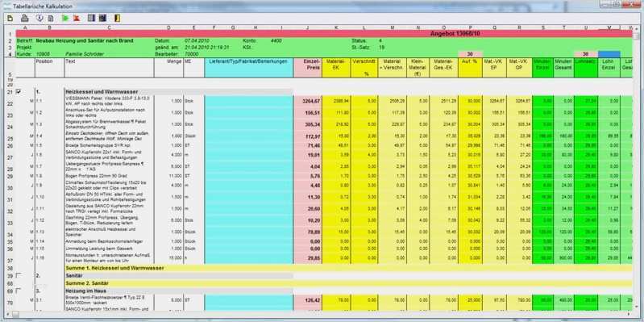This screenshot has width=644, height=322.
Task: Click the dark blue columns icon
Action: [x=102, y=18]
